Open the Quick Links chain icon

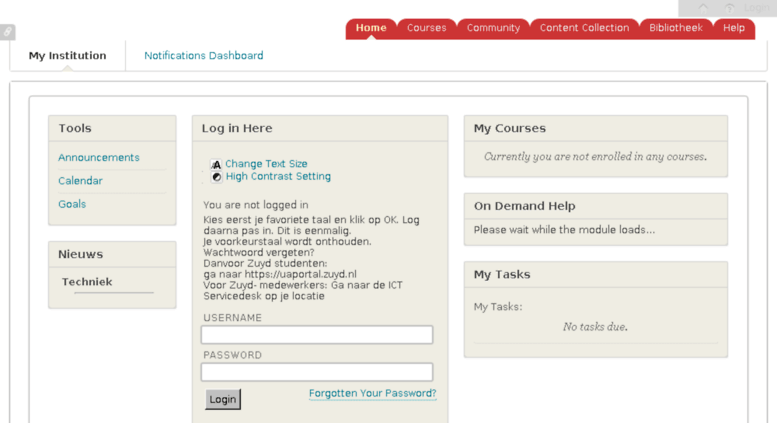pos(7,32)
